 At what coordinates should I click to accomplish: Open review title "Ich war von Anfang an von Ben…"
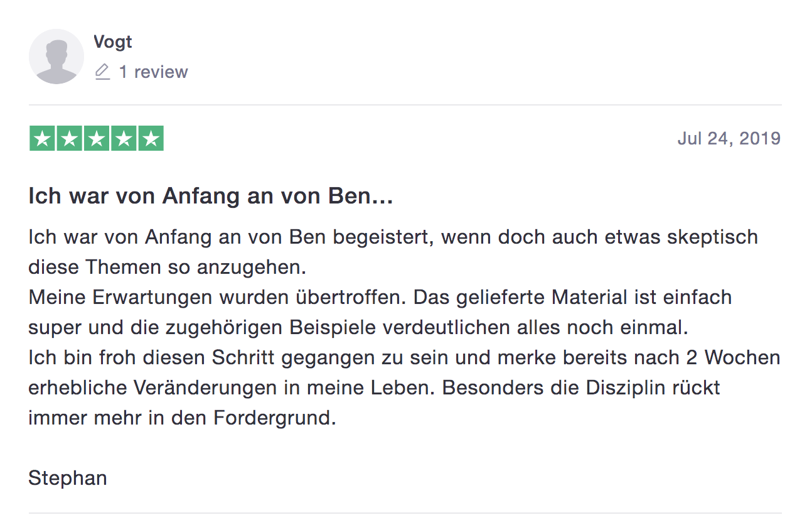211,197
